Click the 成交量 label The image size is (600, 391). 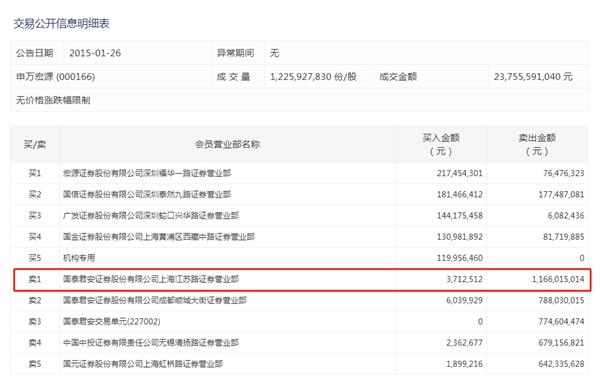(233, 77)
